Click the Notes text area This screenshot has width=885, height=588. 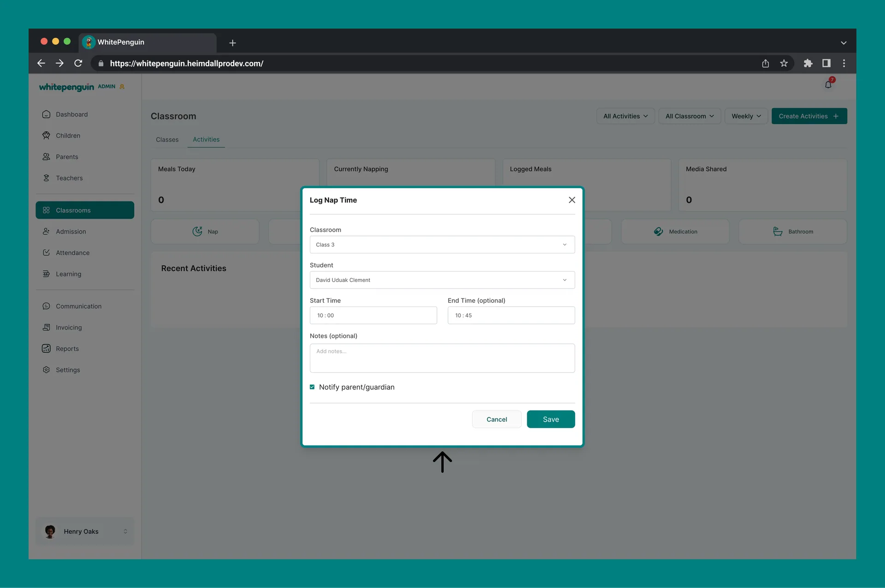[x=442, y=358]
